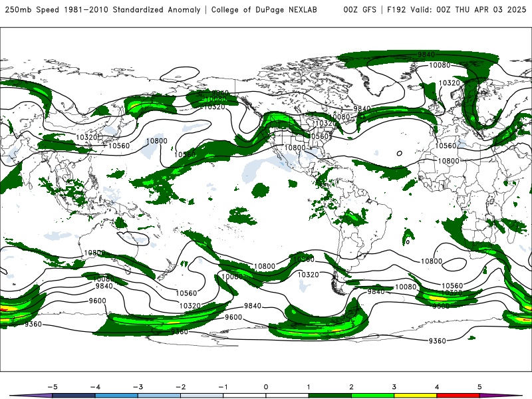Click the '10320' contour label west of southern Chile
This screenshot has width=532, height=399.
(309, 275)
